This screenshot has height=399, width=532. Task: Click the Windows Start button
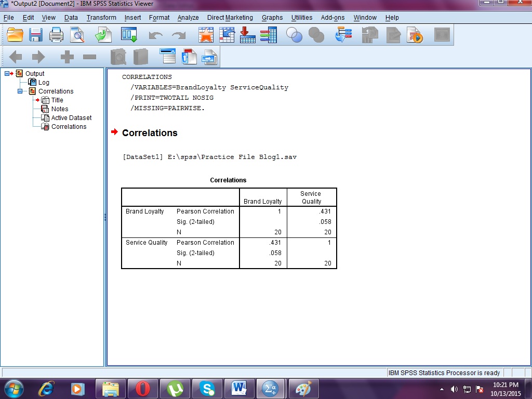pyautogui.click(x=13, y=388)
